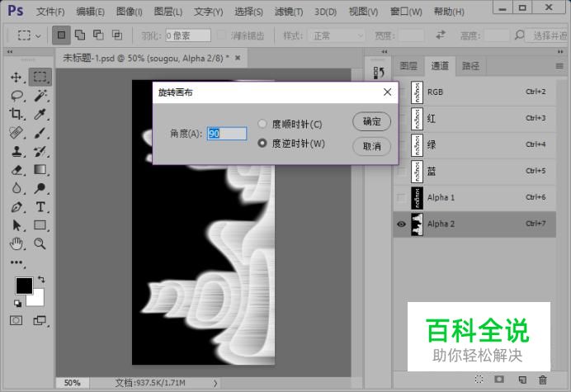Toggle the anti-alias checkbox in options bar

[221, 35]
